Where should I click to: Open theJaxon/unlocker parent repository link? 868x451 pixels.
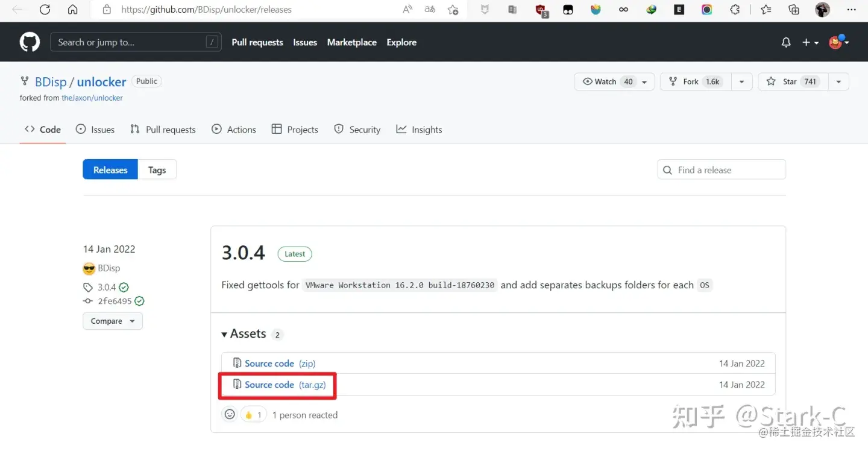92,98
